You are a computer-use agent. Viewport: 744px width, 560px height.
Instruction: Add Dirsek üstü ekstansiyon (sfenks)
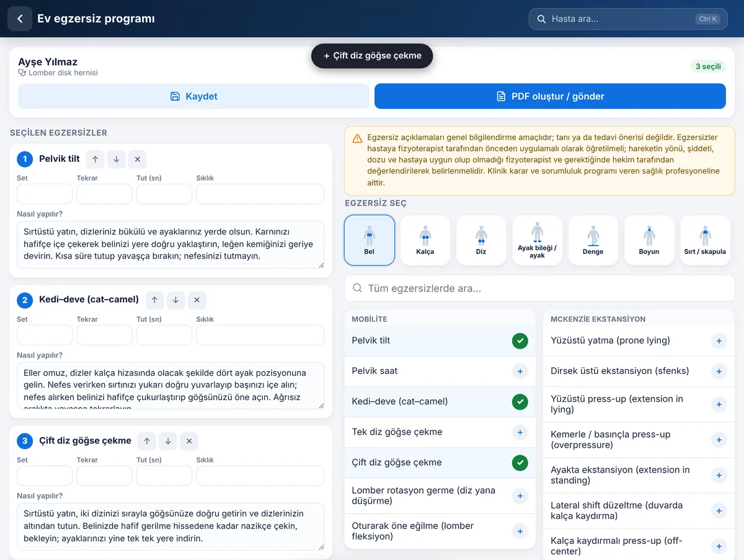[x=719, y=371]
